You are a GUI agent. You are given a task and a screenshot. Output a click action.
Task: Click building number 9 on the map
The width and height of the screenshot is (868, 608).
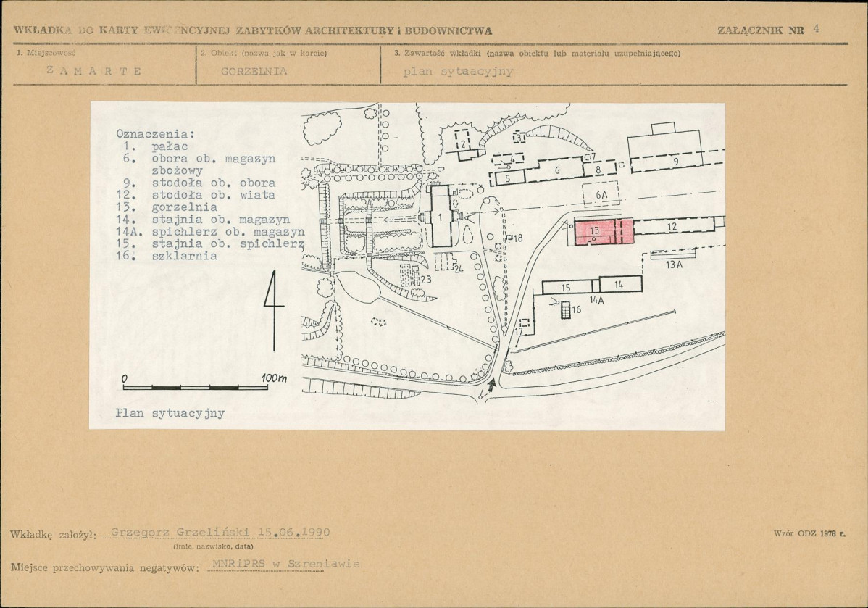pos(675,162)
